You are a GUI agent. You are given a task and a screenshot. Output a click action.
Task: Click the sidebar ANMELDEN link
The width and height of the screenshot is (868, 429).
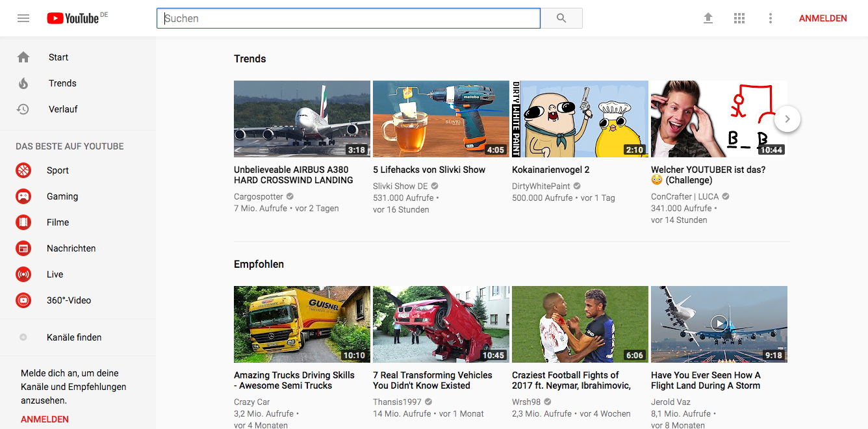(45, 419)
